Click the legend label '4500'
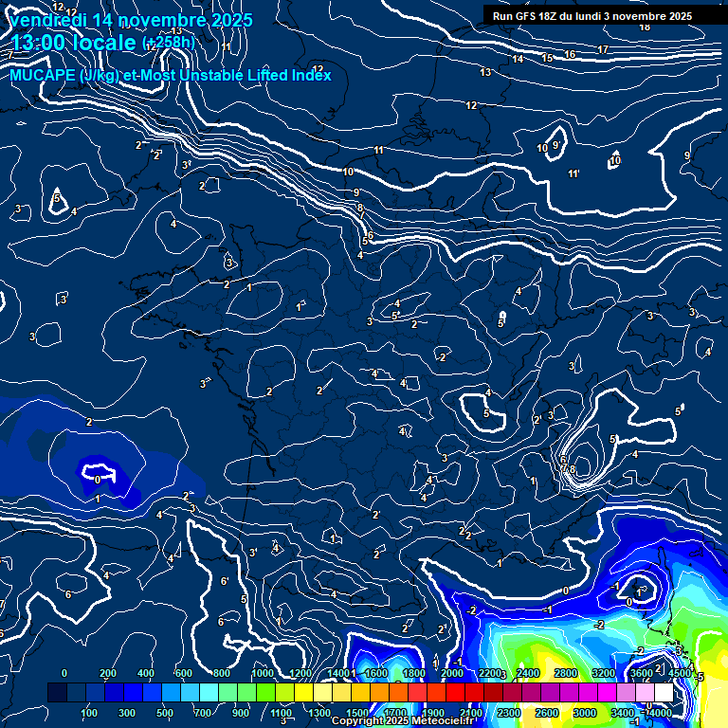The image size is (728, 728). coord(680,673)
